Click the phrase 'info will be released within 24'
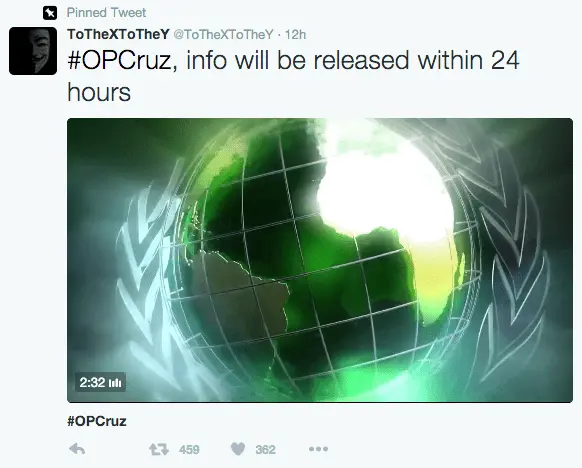The image size is (582, 468). (x=352, y=60)
